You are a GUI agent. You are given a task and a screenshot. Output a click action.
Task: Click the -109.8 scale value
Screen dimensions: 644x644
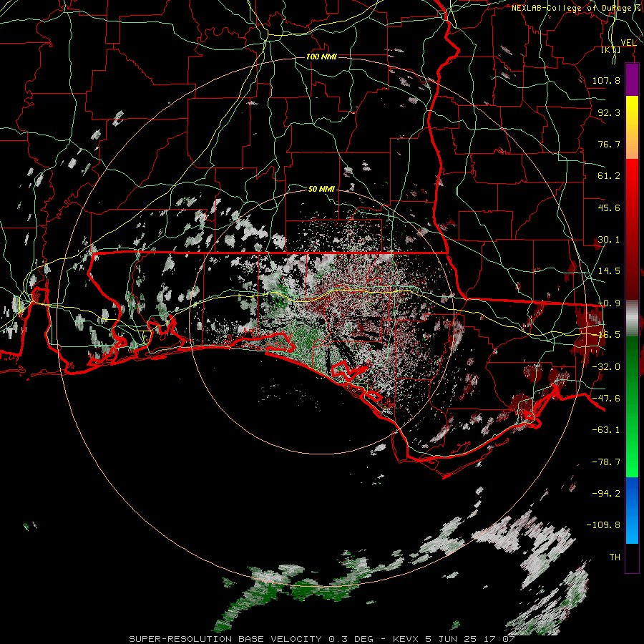tap(603, 525)
